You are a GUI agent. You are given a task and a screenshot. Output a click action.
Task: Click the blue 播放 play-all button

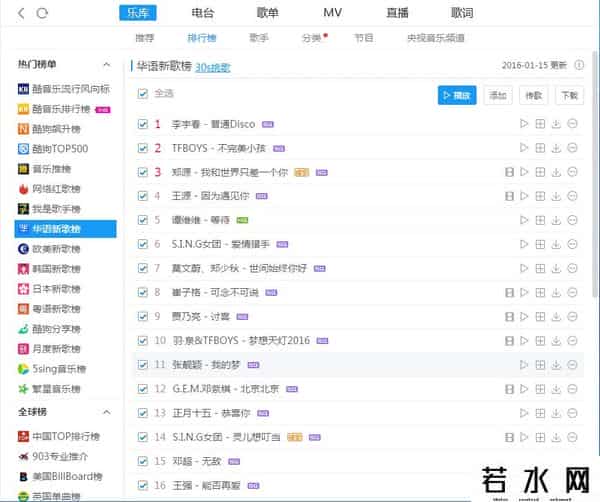coord(457,95)
